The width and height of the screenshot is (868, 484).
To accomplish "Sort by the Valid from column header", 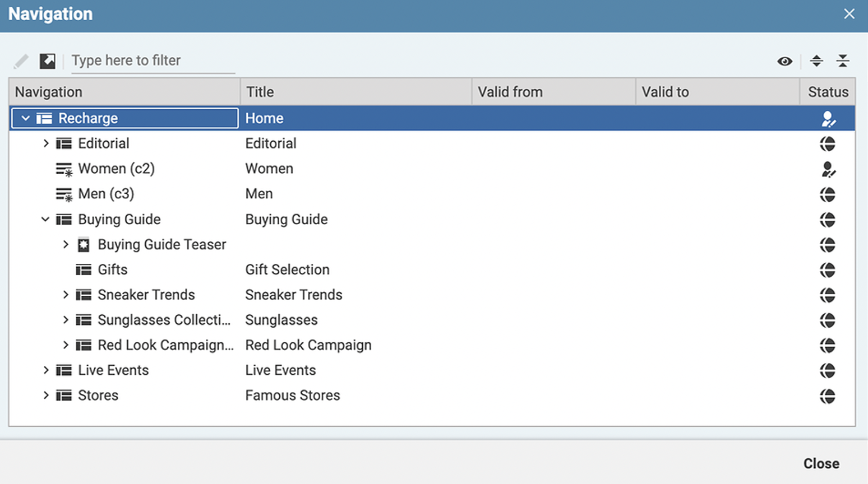I will pos(554,92).
